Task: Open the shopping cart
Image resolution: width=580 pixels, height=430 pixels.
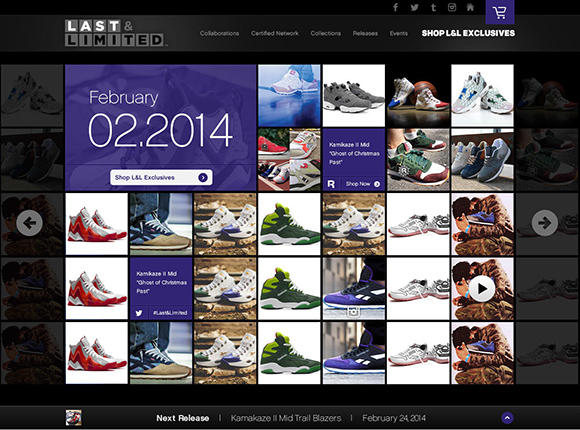Action: [500, 12]
